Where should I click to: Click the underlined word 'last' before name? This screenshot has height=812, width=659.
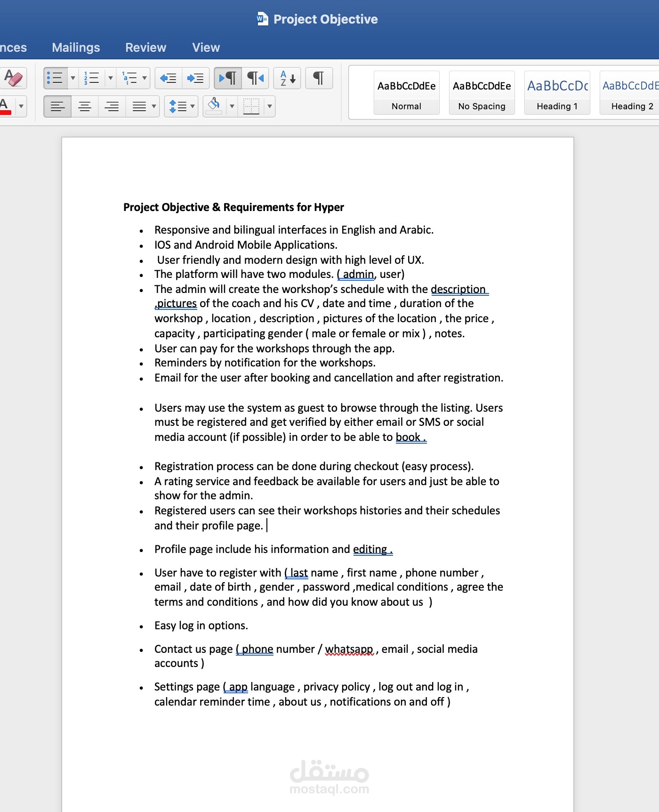point(299,573)
